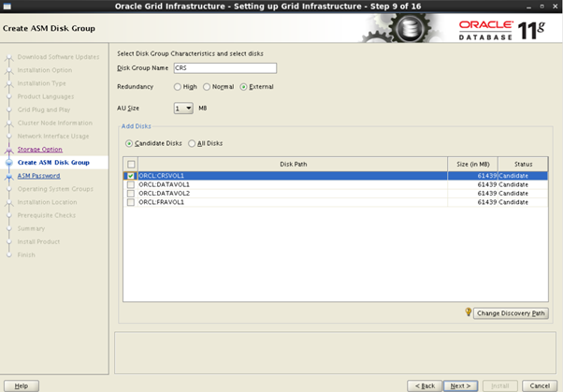The height and width of the screenshot is (392, 563).
Task: Click the Prerequisite Checks step
Action: coord(47,215)
